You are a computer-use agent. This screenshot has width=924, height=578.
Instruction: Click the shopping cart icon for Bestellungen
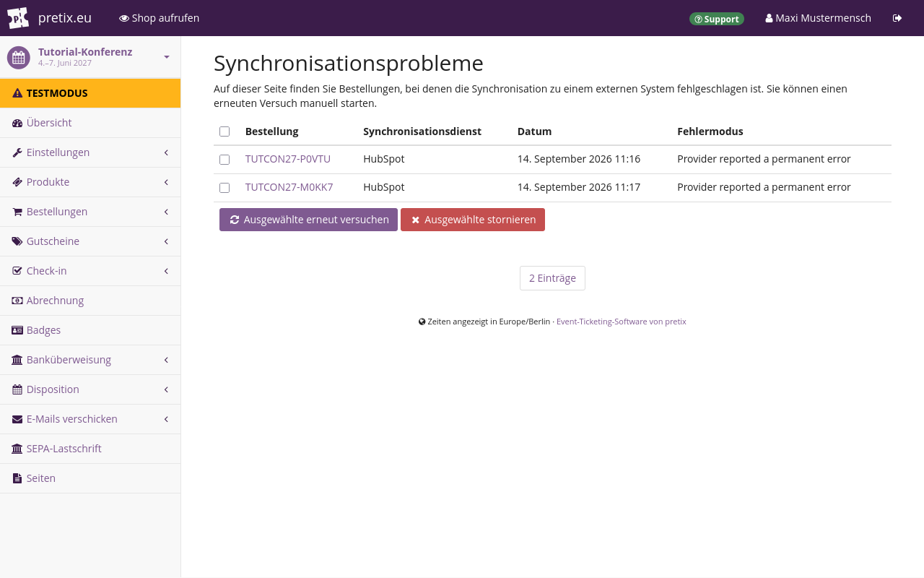pos(17,212)
